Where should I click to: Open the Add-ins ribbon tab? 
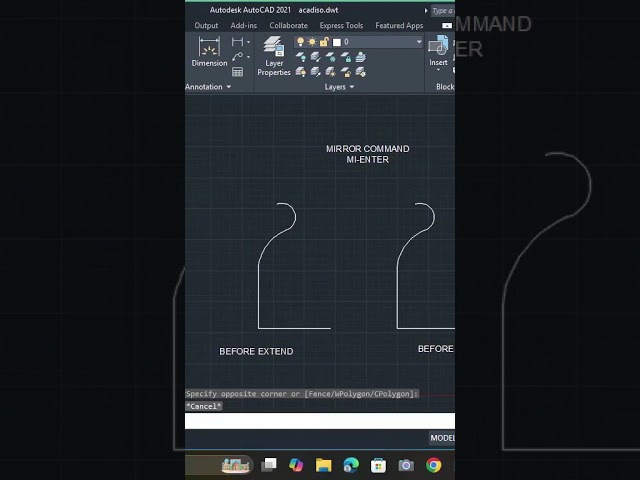click(244, 25)
